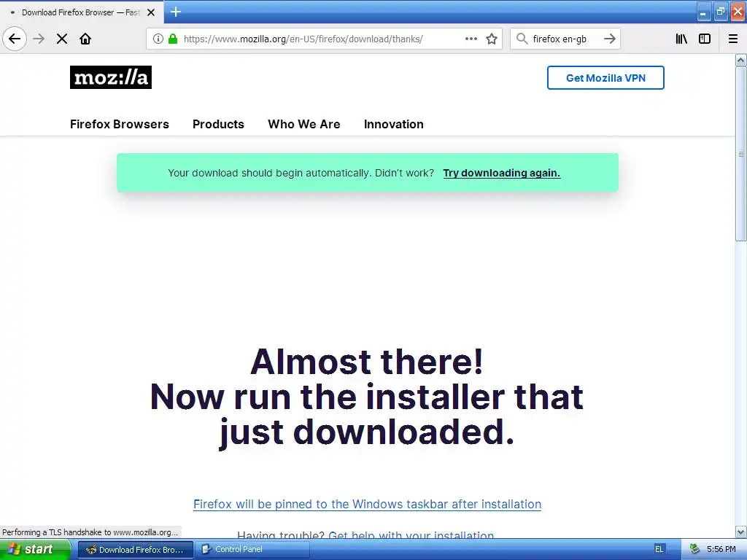The image size is (747, 560).
Task: Click the Almost there! heading
Action: point(367,362)
